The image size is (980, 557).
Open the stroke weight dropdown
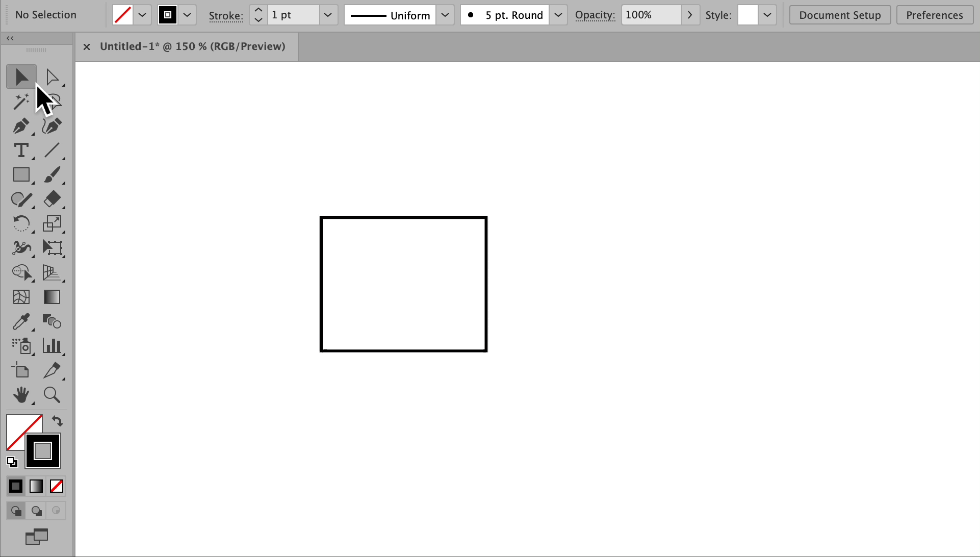(328, 15)
